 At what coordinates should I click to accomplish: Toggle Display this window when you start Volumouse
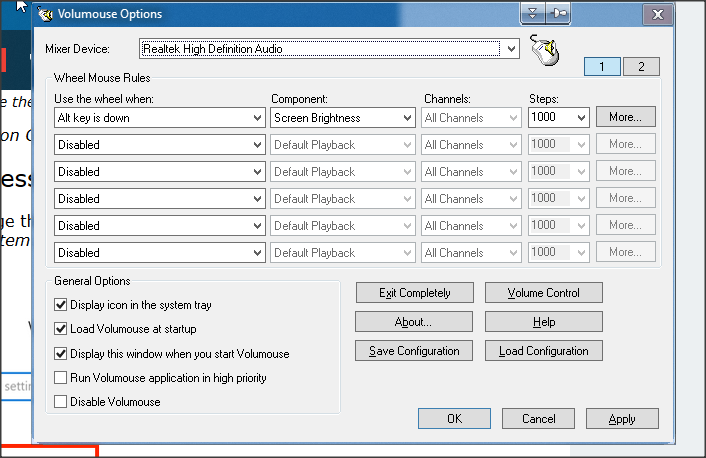tap(60, 354)
